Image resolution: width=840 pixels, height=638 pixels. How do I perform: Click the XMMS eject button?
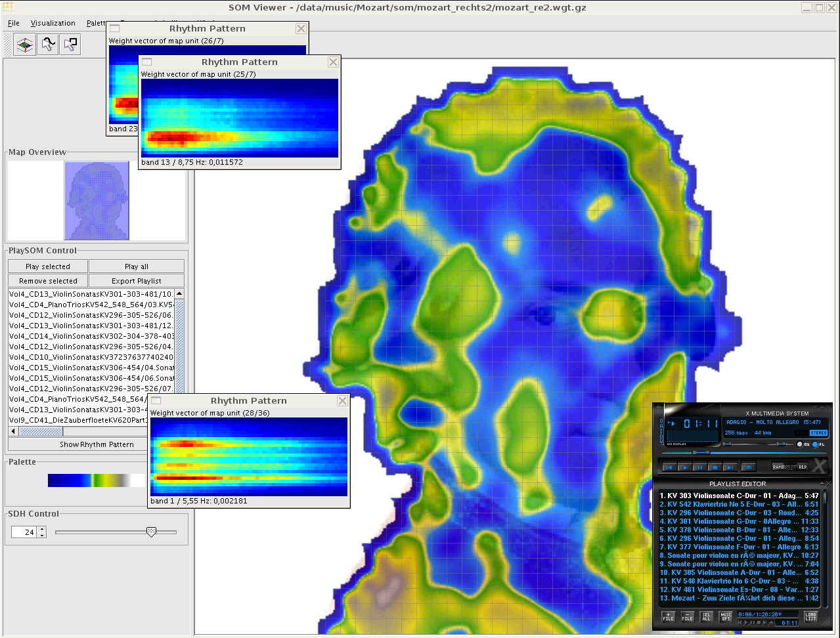(748, 467)
